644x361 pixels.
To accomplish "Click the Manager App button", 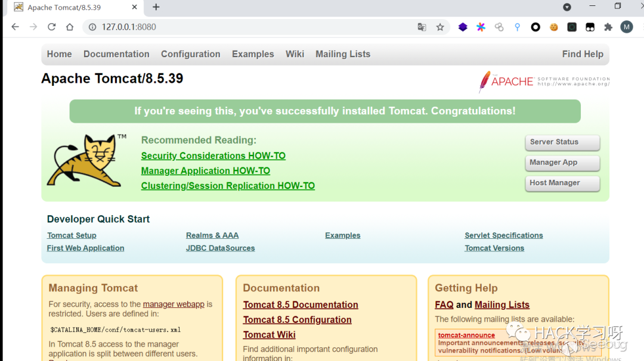I will (562, 163).
